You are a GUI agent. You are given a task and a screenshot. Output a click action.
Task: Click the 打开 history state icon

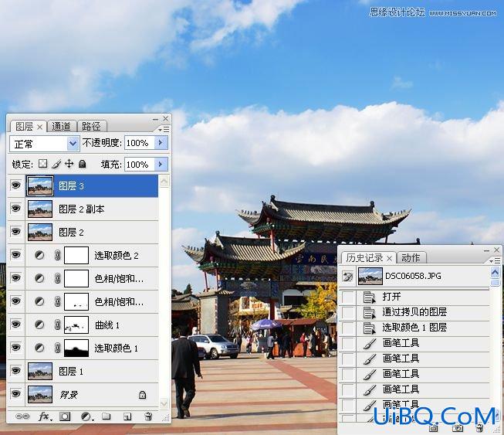pos(370,297)
